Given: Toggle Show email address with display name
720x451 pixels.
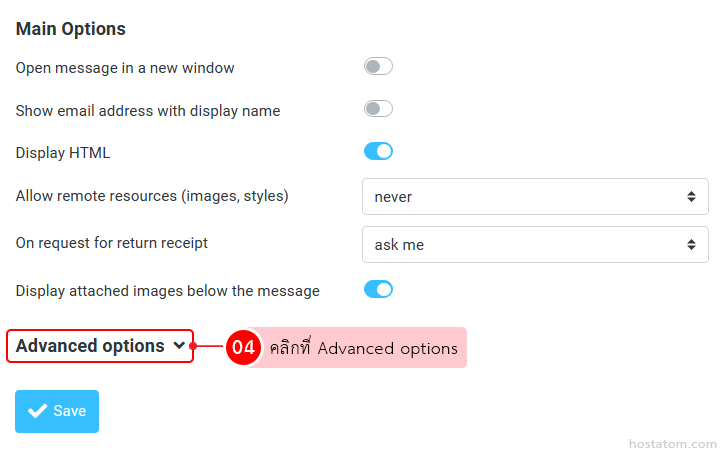Looking at the screenshot, I should click(378, 109).
